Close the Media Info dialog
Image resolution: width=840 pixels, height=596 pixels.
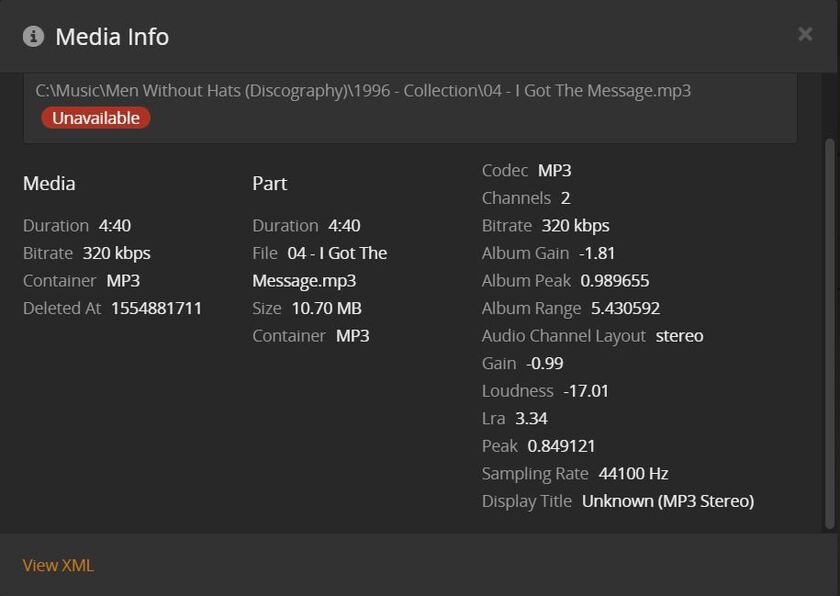[805, 35]
